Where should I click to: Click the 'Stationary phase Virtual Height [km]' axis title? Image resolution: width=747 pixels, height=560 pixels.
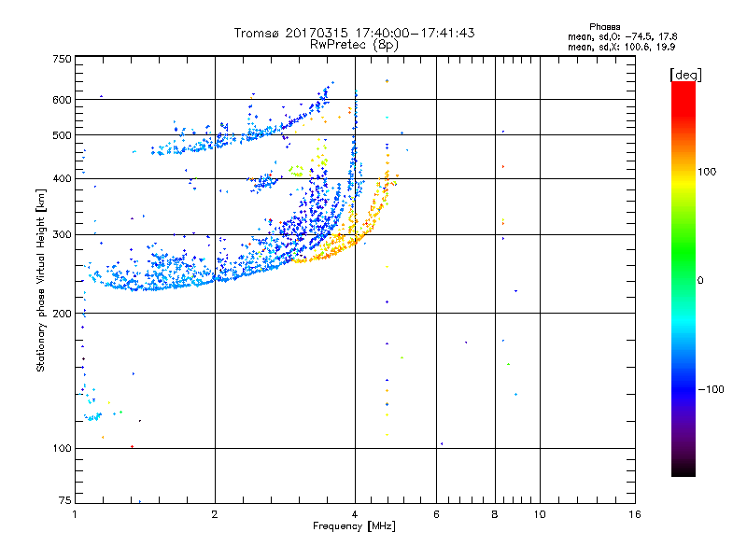click(41, 281)
